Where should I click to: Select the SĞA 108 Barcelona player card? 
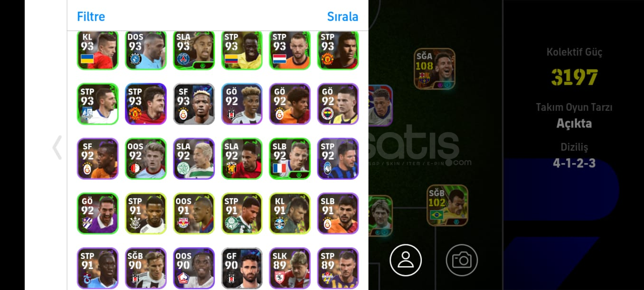pyautogui.click(x=434, y=68)
